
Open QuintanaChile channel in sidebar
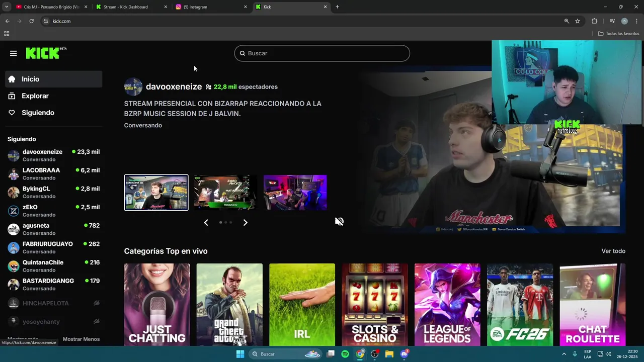click(x=54, y=266)
